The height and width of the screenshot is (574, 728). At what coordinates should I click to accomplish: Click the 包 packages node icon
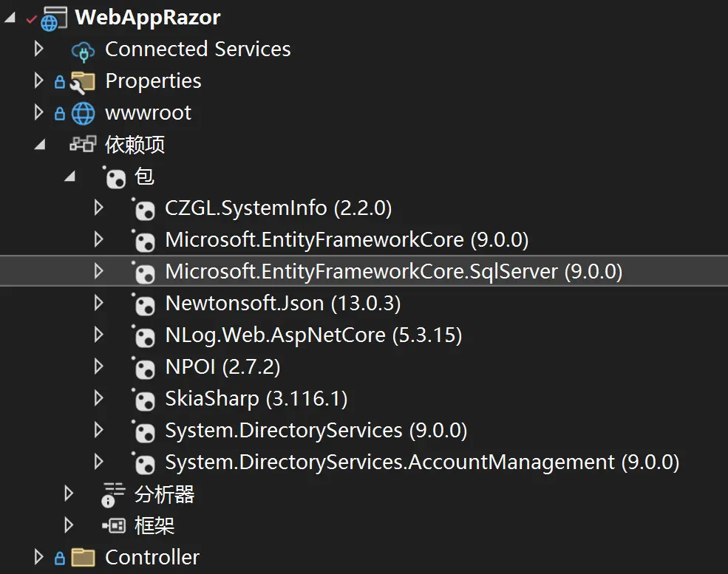click(x=115, y=177)
